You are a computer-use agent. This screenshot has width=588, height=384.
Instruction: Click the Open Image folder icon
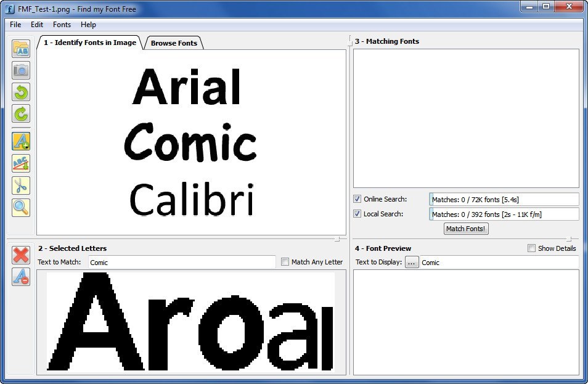click(x=21, y=49)
